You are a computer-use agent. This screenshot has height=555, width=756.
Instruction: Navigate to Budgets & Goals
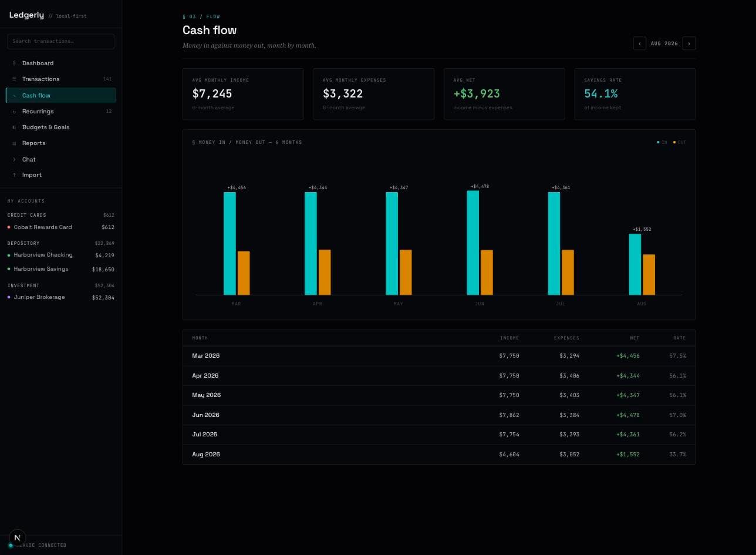(x=61, y=127)
